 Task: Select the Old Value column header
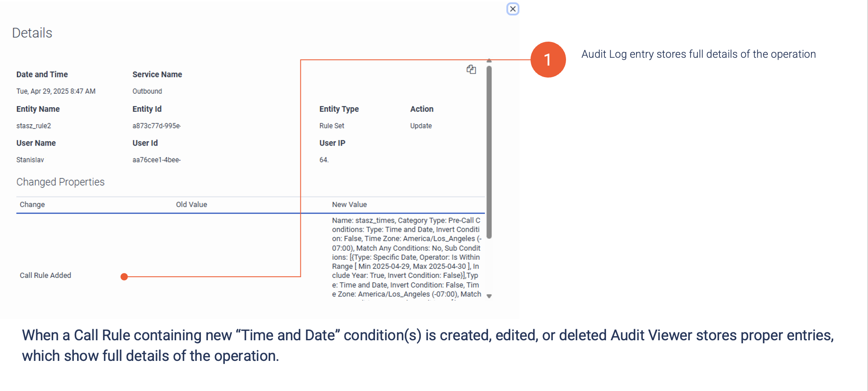pyautogui.click(x=191, y=205)
